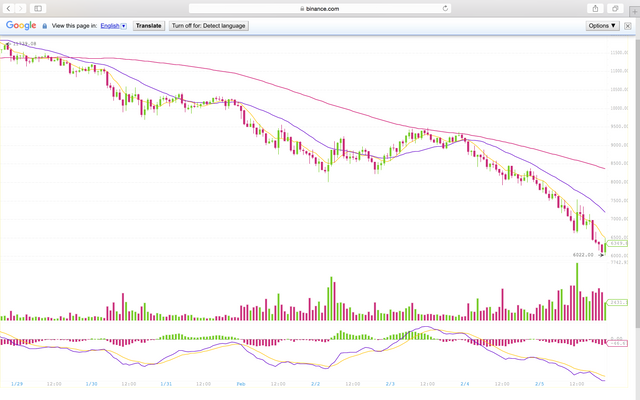The height and width of the screenshot is (400, 640).
Task: Click the page vertical scrollbar
Action: point(638,184)
